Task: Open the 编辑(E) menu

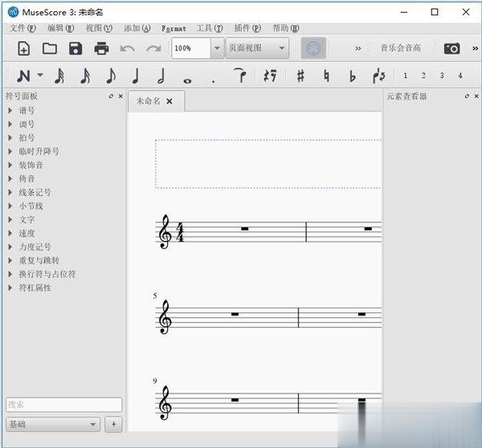Action: tap(61, 28)
